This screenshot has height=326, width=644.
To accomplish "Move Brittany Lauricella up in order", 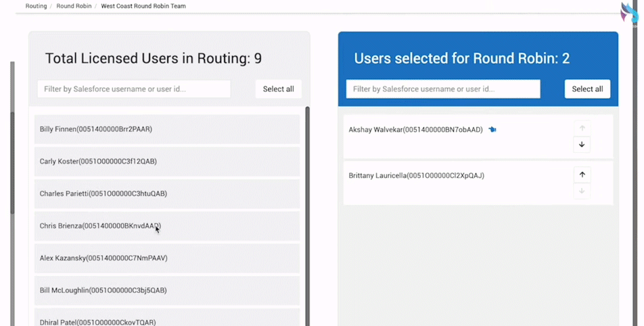I will pos(582,174).
